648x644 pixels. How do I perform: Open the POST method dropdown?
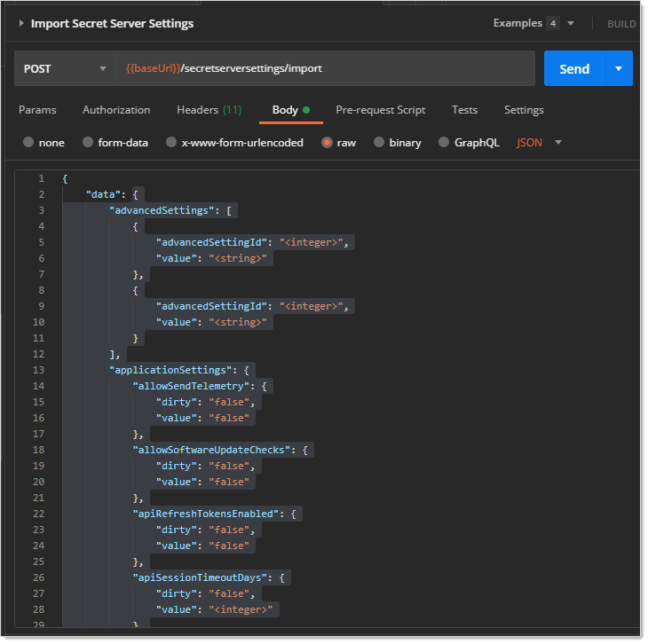coord(64,68)
